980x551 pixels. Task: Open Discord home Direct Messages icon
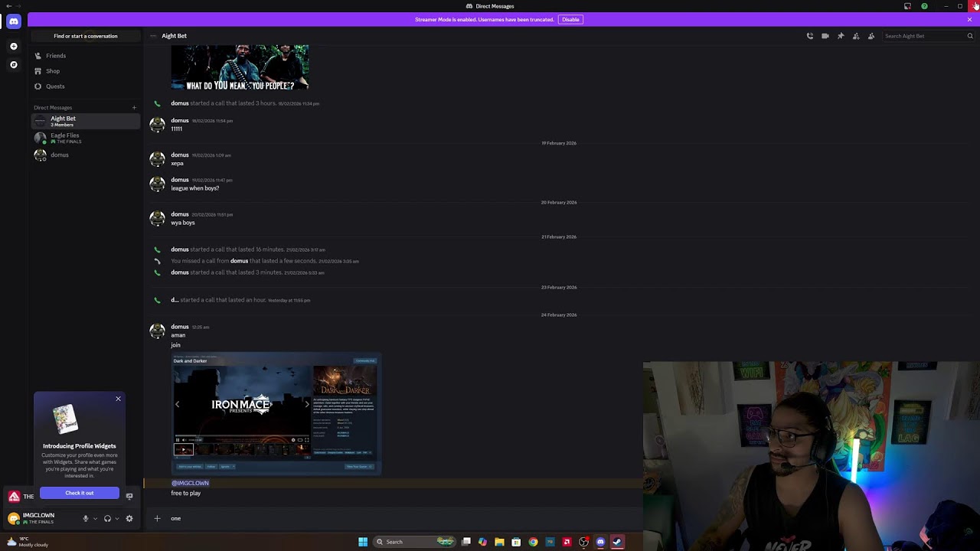tap(13, 21)
